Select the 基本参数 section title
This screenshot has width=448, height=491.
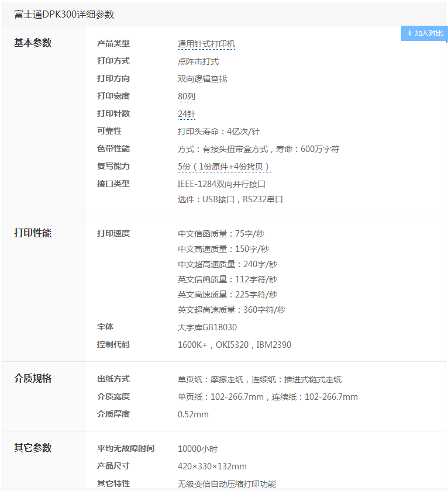[33, 43]
